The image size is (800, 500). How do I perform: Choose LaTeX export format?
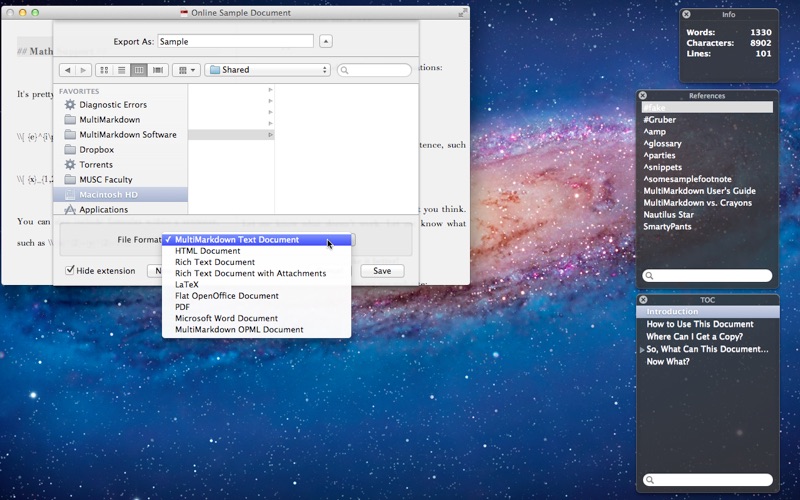257,284
